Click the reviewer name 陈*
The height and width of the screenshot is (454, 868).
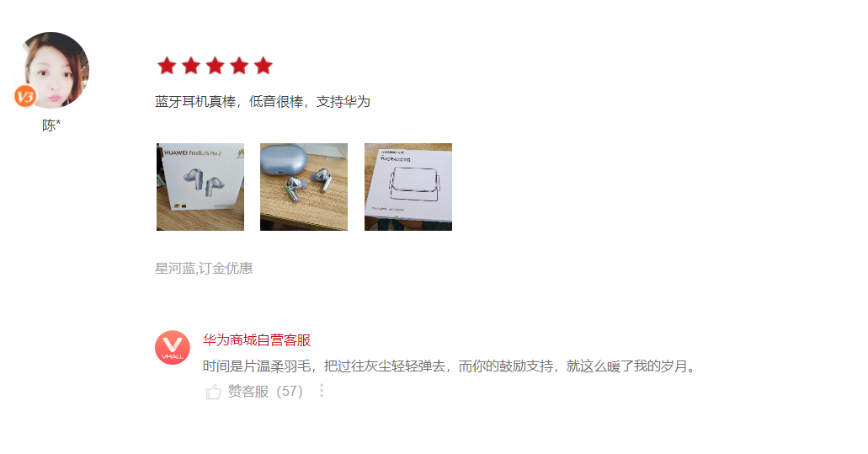(51, 126)
